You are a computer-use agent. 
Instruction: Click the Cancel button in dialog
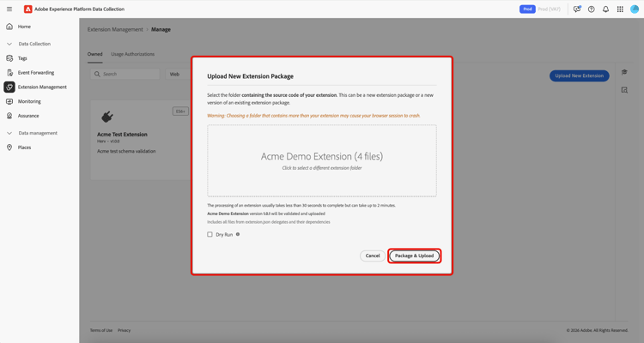(373, 256)
